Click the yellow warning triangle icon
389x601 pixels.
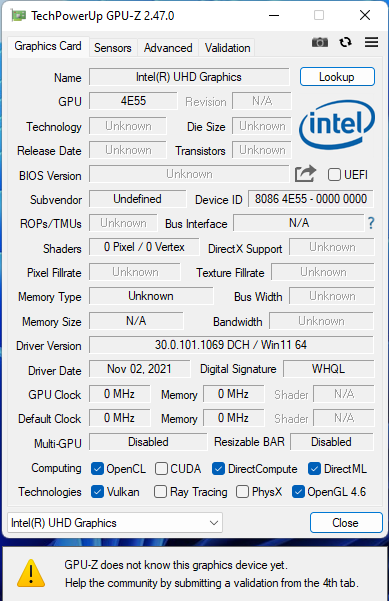[31, 574]
